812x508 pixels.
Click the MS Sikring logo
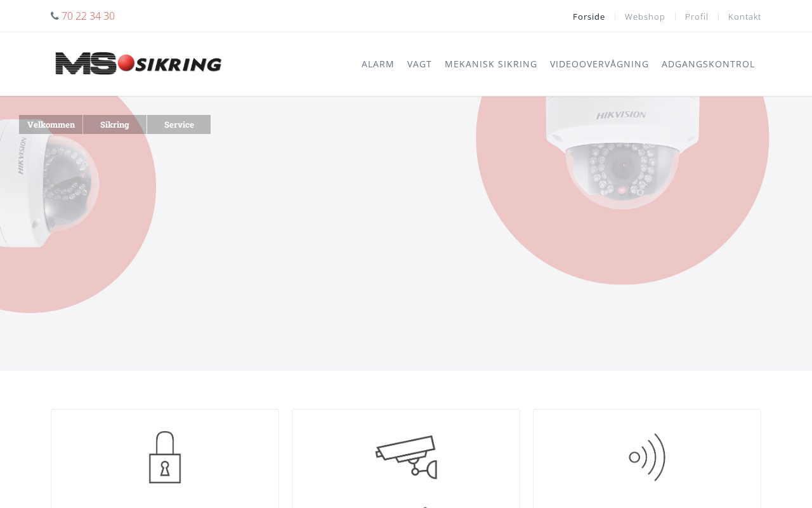[x=138, y=64]
